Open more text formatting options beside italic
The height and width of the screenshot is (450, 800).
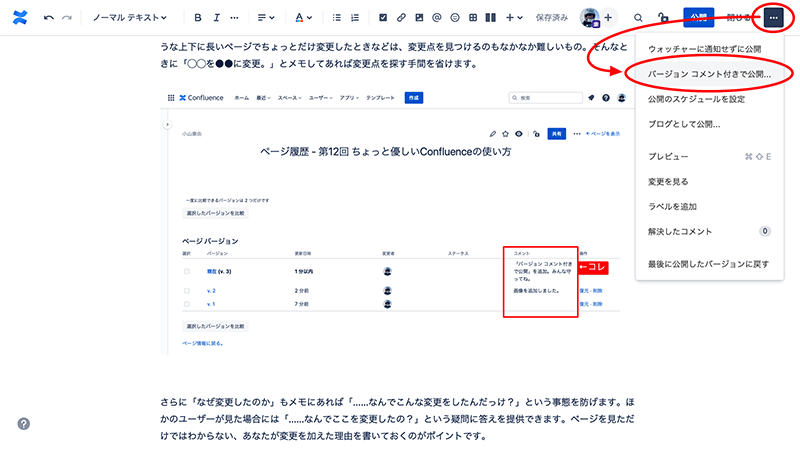click(234, 18)
